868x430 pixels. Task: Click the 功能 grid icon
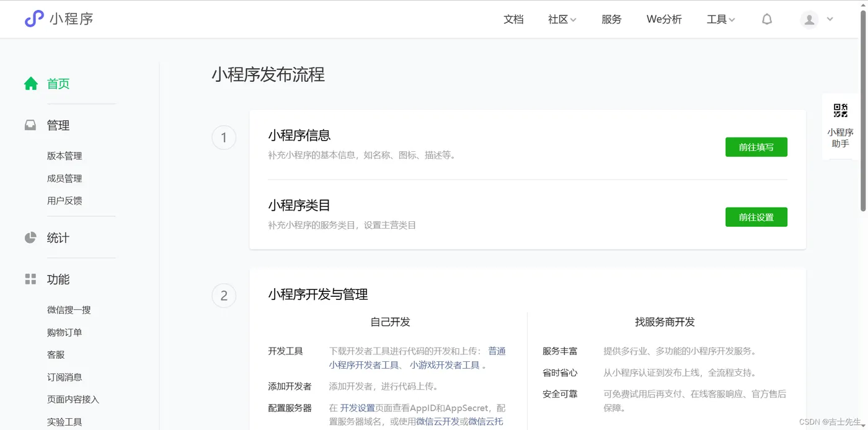pos(30,279)
